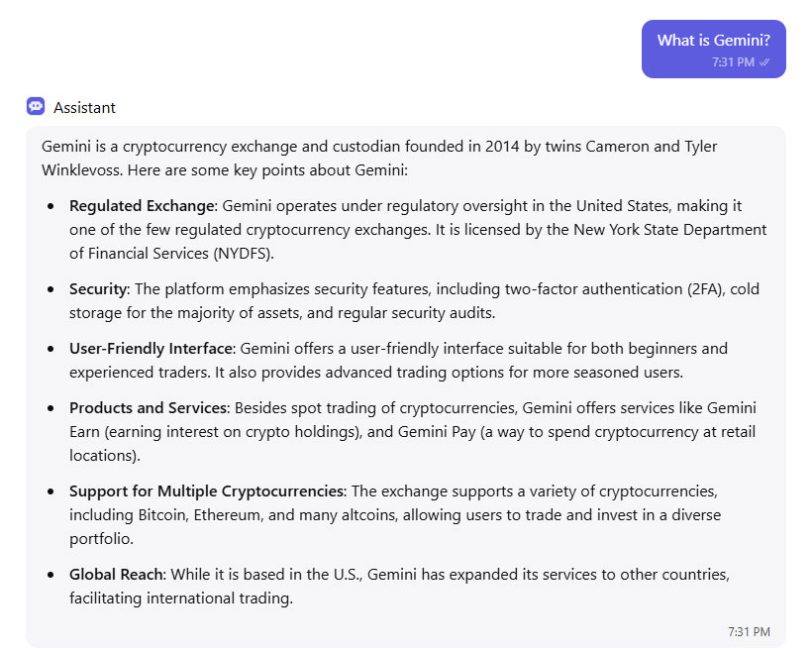Viewport: 812px width, 654px height.
Task: Click the "Support for Multiple Cryptocurrencies" heading
Action: [206, 491]
